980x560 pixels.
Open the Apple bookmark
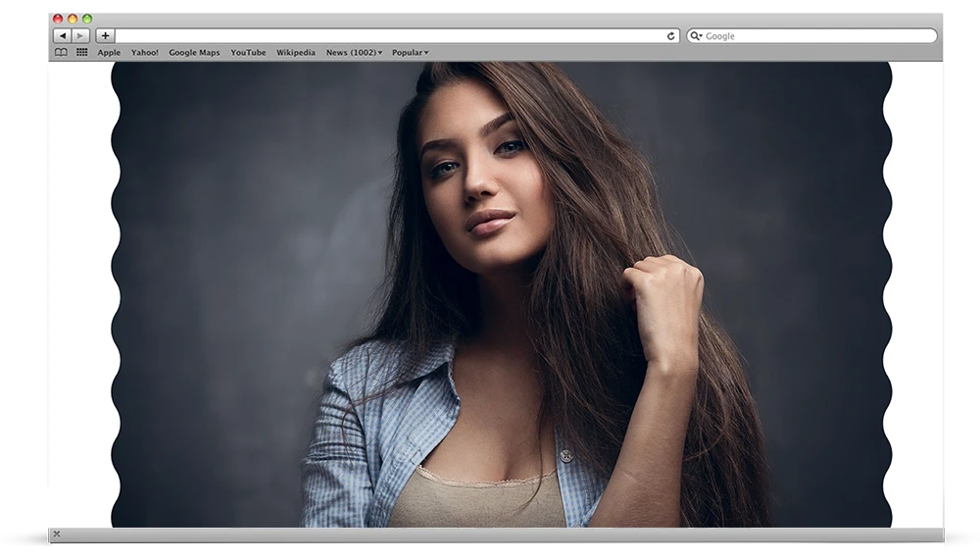pos(109,53)
